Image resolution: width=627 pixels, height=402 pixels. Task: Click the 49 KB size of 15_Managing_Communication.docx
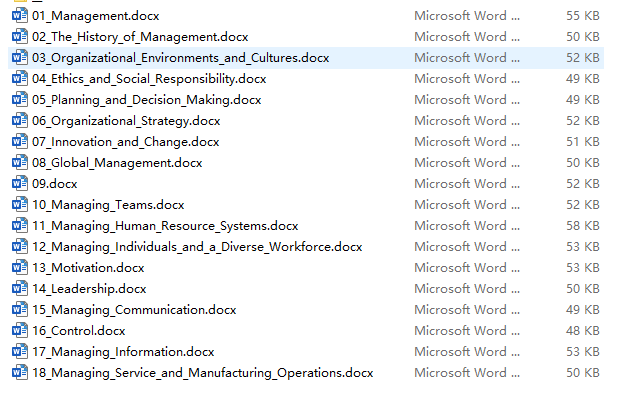click(x=583, y=310)
